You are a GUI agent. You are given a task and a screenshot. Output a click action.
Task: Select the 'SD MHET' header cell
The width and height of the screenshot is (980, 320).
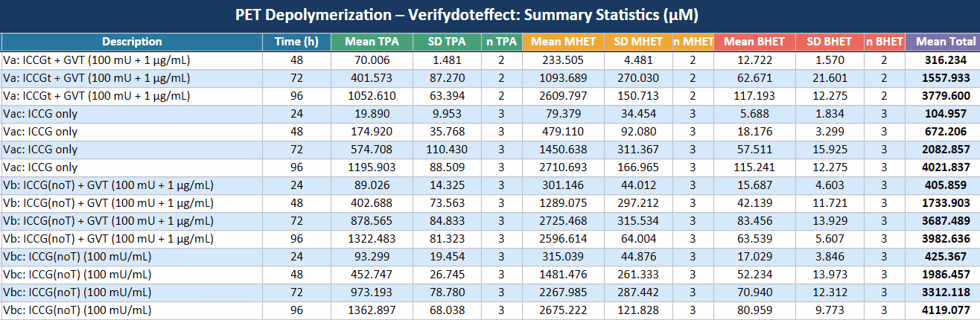click(638, 42)
